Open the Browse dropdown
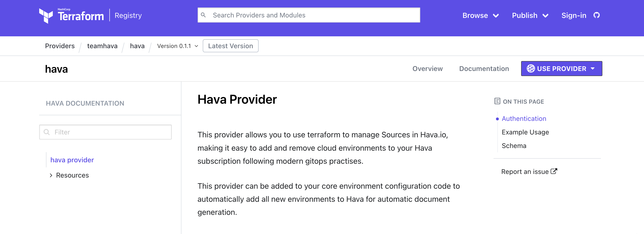 coord(480,15)
